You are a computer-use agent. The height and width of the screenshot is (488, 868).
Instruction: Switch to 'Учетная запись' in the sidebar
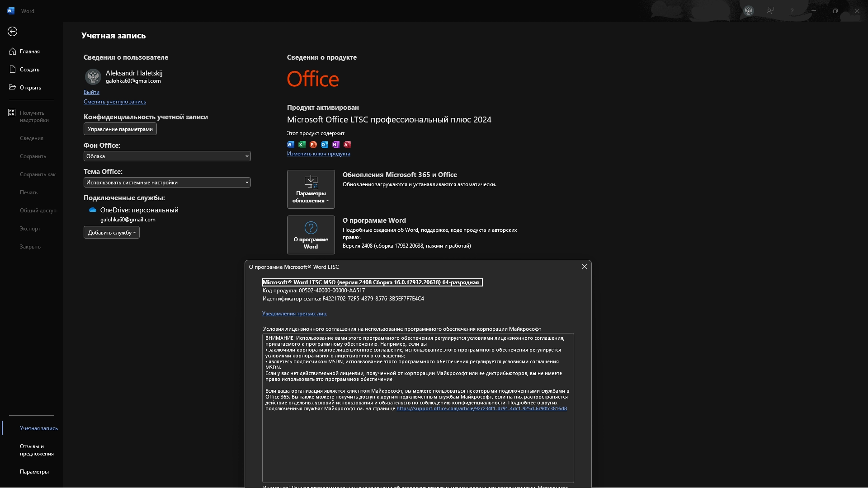[x=38, y=428]
